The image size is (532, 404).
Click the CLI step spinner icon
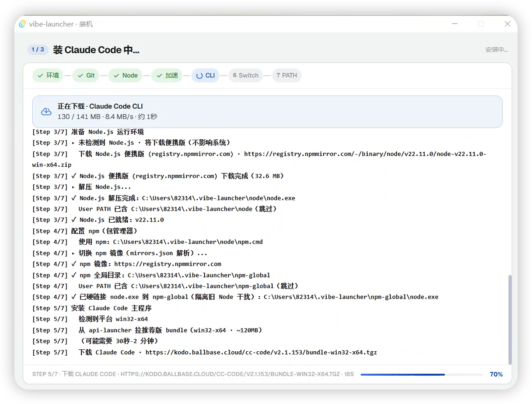pos(199,75)
